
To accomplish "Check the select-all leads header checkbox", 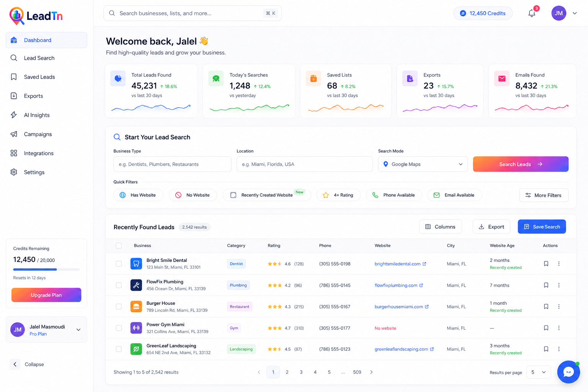I will click(x=119, y=245).
